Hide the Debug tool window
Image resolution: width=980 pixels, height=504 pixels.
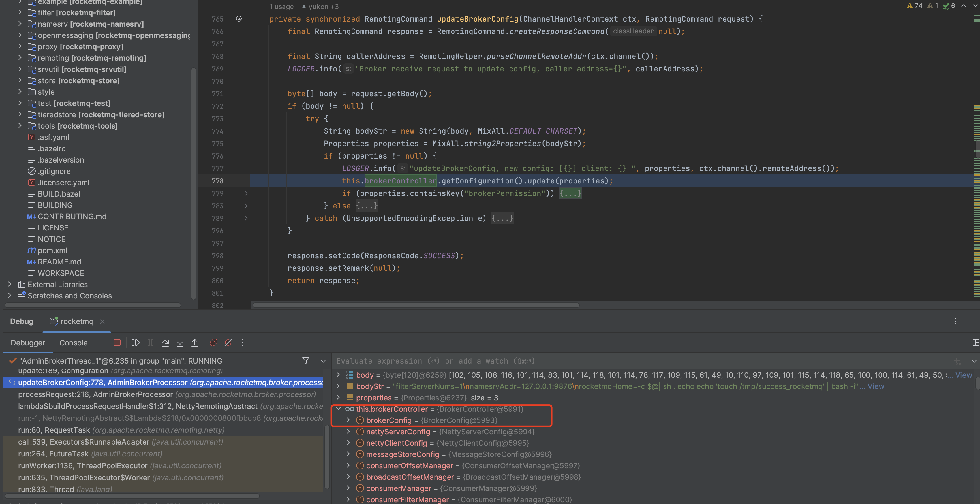(970, 321)
